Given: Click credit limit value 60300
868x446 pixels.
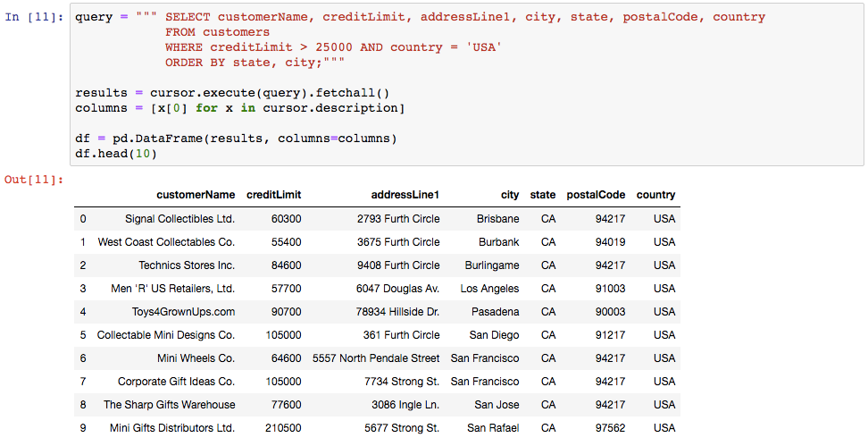Looking at the screenshot, I should [x=286, y=219].
